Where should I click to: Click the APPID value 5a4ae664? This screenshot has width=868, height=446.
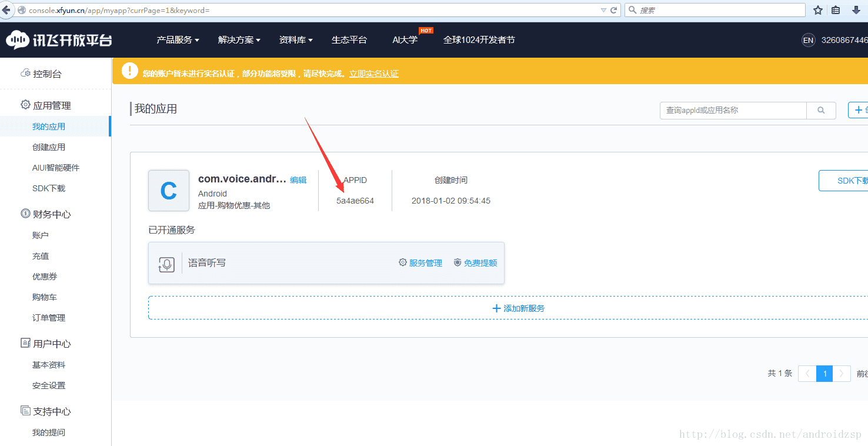click(x=355, y=201)
